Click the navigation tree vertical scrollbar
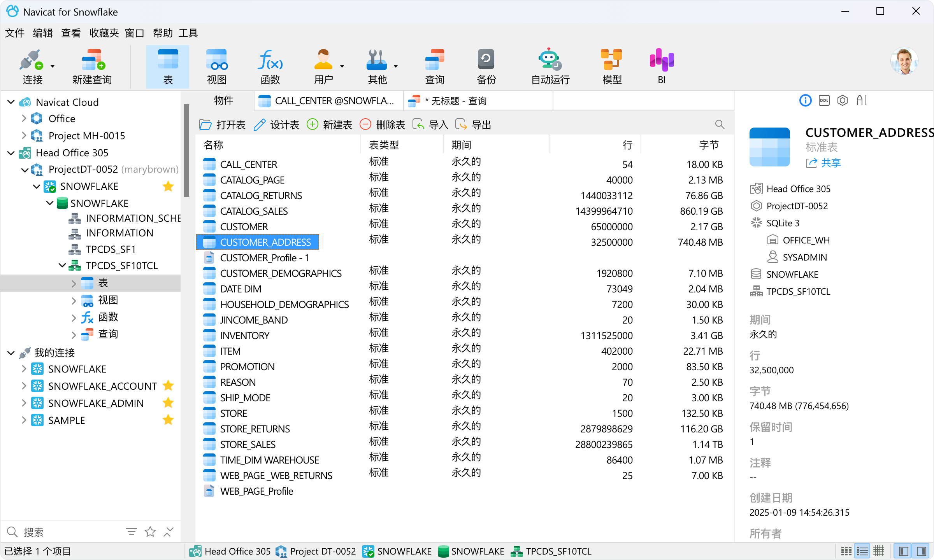 [x=186, y=150]
